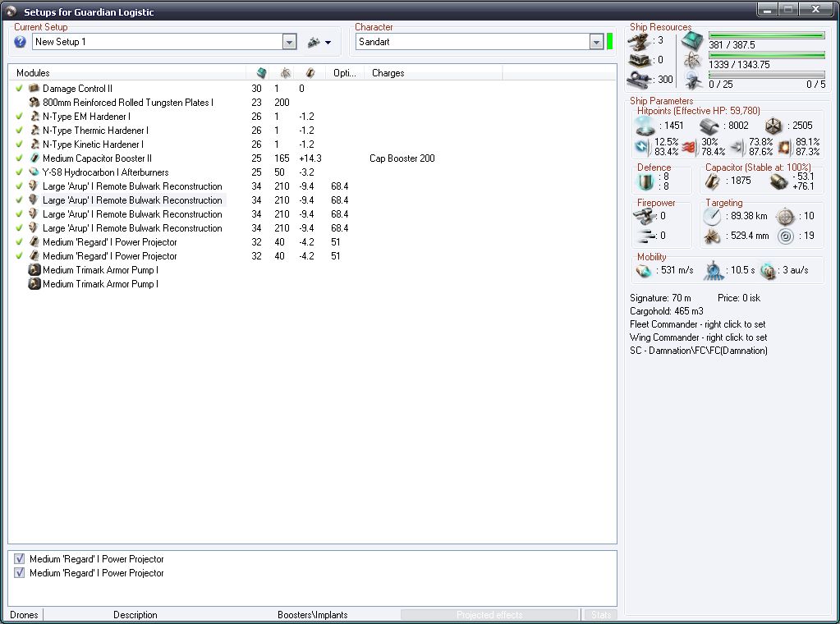Image resolution: width=840 pixels, height=624 pixels.
Task: Select the first Medium Trimark Armor Pump I
Action: click(x=100, y=270)
